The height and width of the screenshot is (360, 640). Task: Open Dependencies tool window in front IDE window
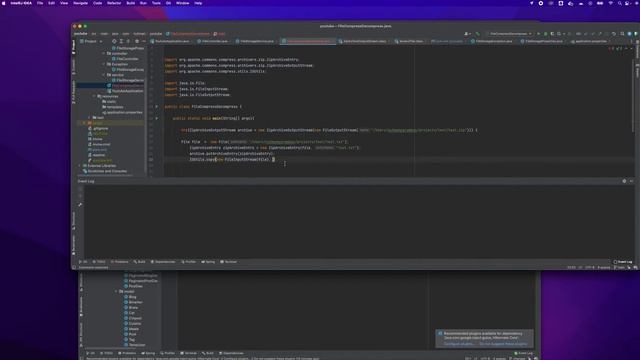click(163, 262)
